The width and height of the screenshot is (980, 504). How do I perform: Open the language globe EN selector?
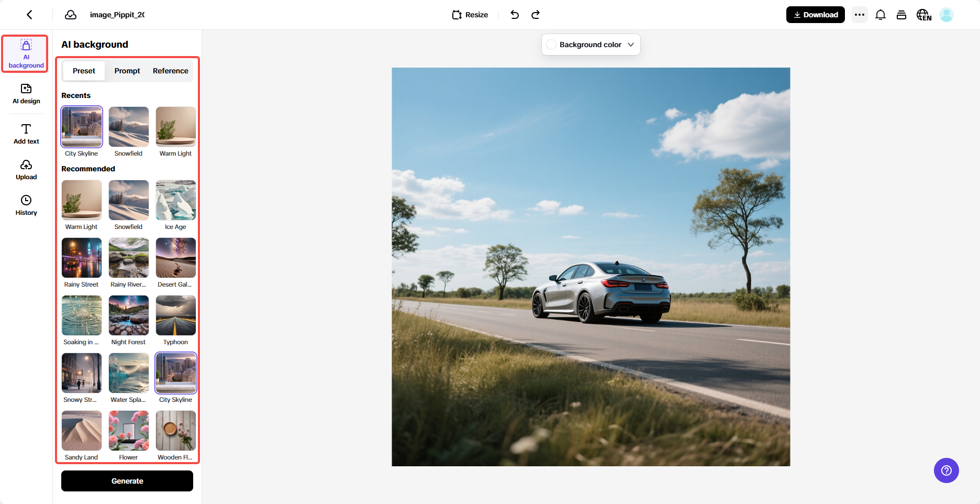click(x=924, y=15)
